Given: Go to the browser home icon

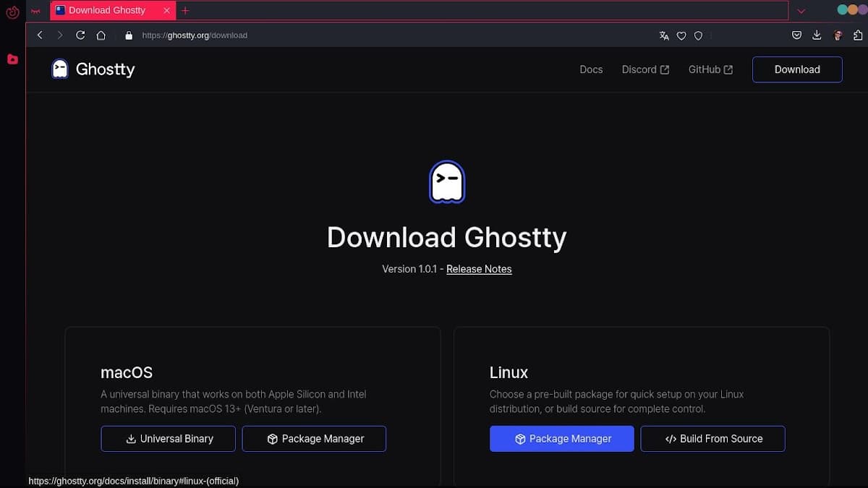Looking at the screenshot, I should [x=101, y=35].
